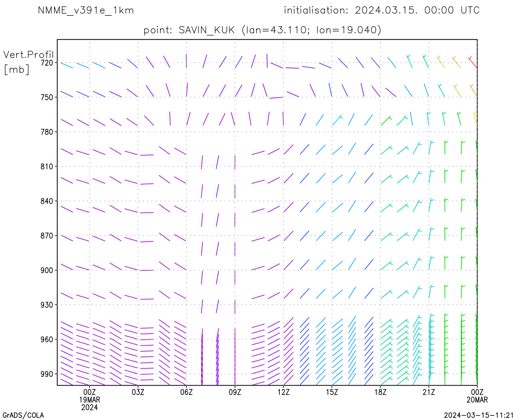Click the NMME_v391e_1km model title
Image resolution: width=525 pixels, height=420 pixels.
(86, 10)
